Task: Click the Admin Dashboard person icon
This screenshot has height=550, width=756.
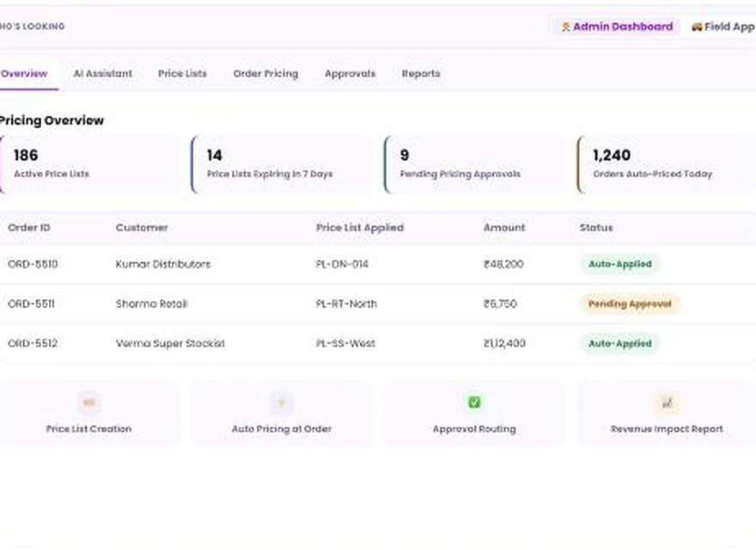Action: 565,27
